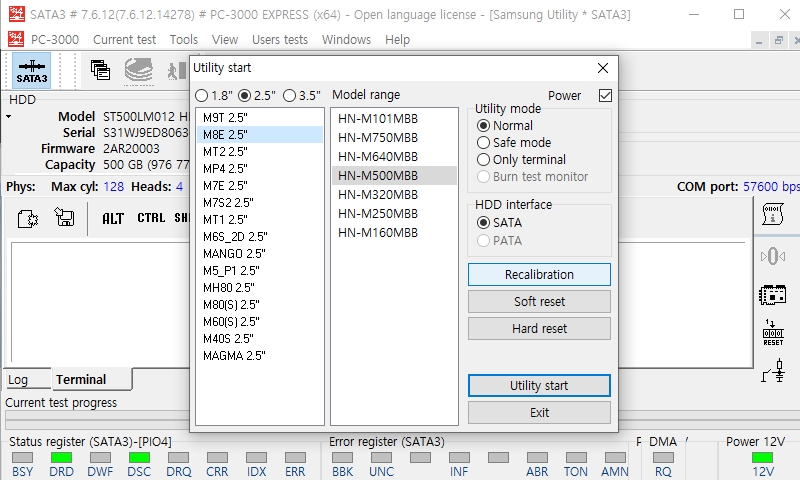Click the DSC status indicator
The image size is (800, 480).
tap(139, 458)
